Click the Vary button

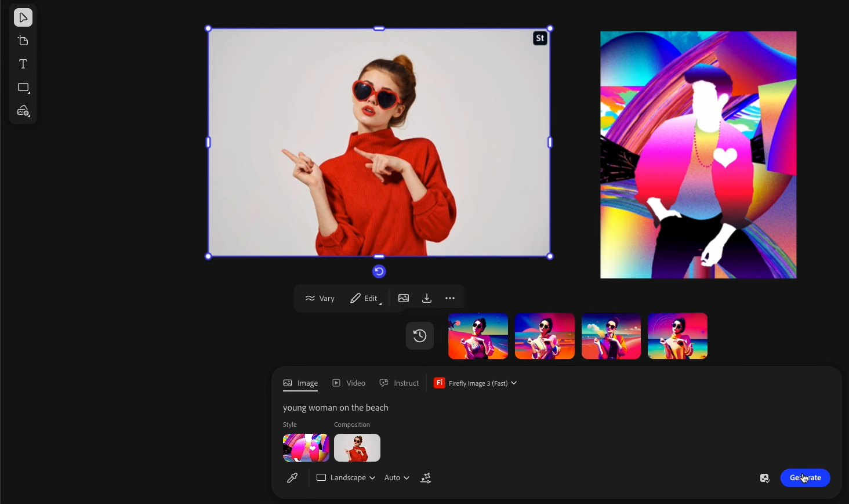[x=320, y=299]
